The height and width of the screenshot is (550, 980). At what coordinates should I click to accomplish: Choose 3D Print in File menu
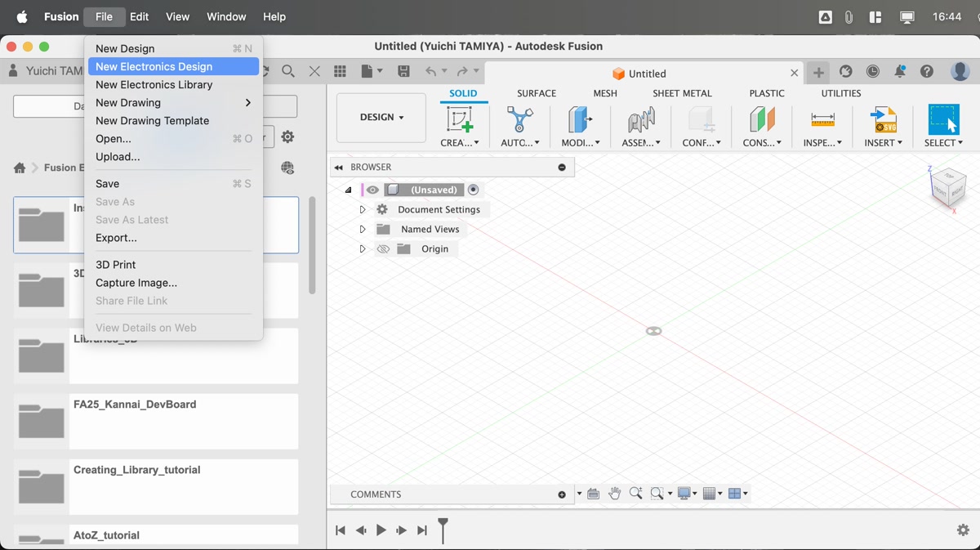point(173,265)
